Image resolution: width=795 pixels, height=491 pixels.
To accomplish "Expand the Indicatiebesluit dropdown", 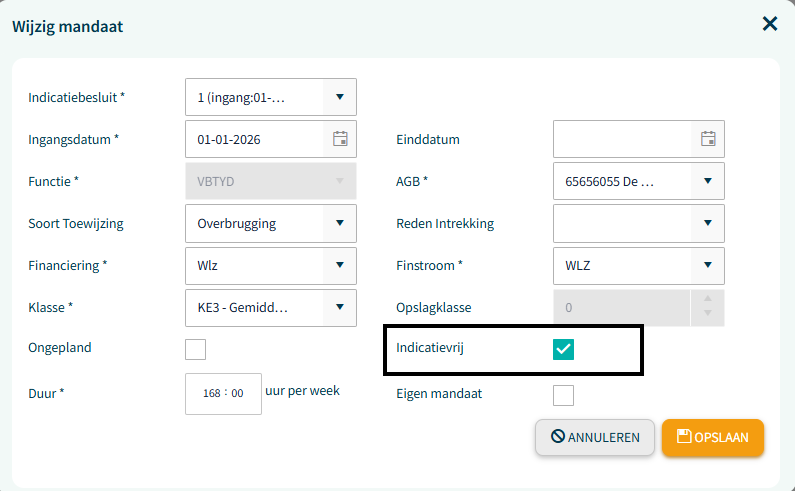I will pyautogui.click(x=340, y=97).
